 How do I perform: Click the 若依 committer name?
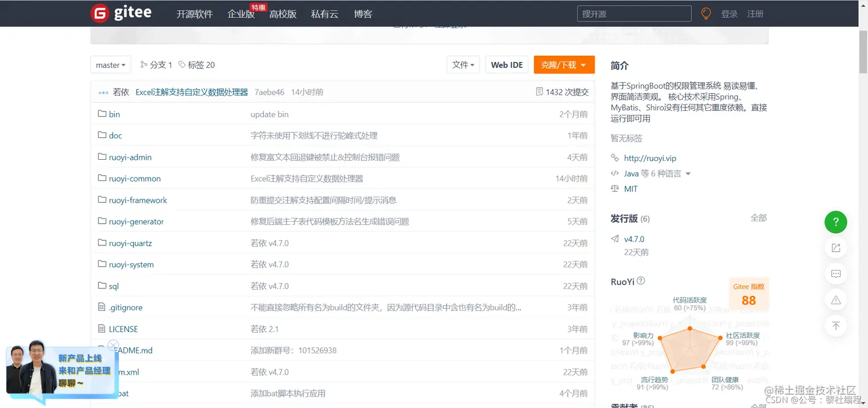coord(121,92)
